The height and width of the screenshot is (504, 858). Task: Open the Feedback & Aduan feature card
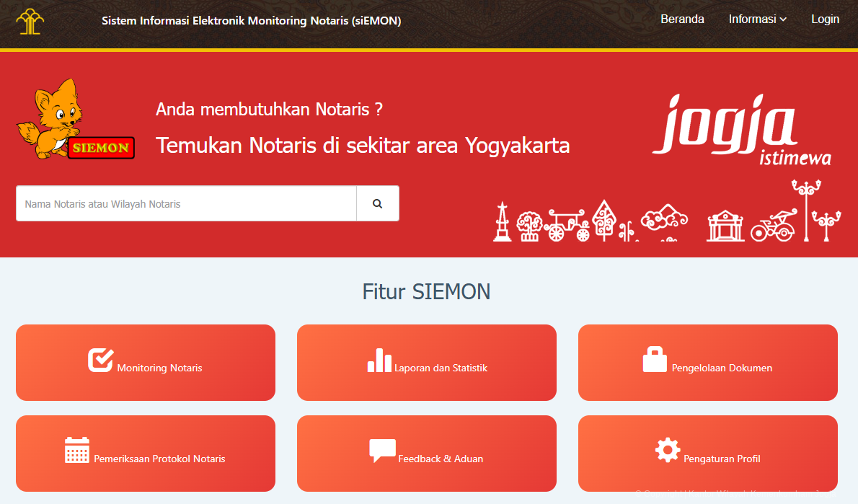pos(426,454)
